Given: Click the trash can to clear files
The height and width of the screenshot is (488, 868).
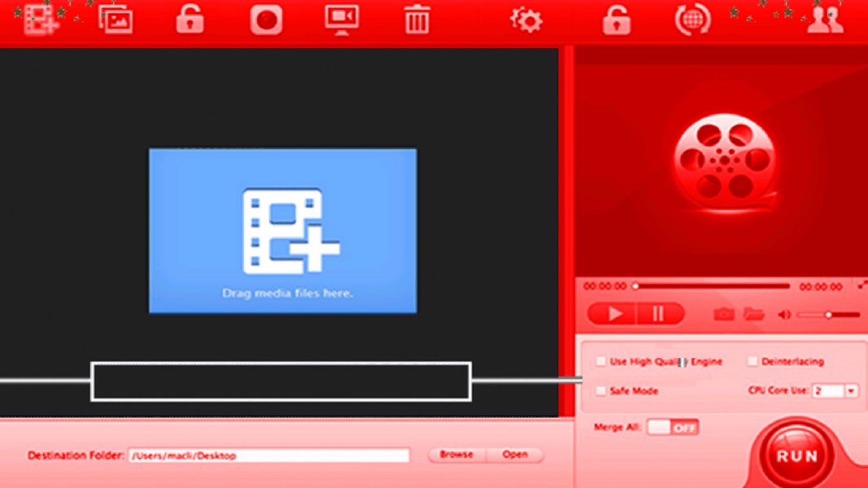Looking at the screenshot, I should pyautogui.click(x=417, y=20).
